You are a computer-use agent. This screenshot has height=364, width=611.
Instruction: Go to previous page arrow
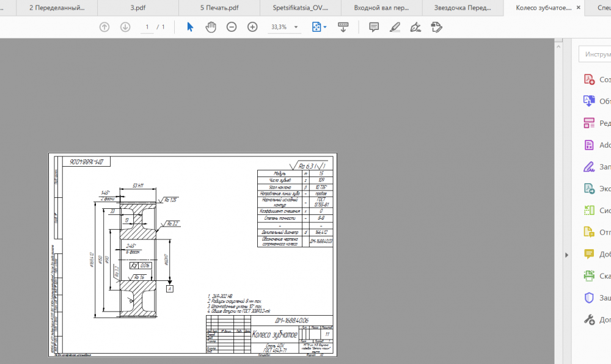pyautogui.click(x=104, y=27)
